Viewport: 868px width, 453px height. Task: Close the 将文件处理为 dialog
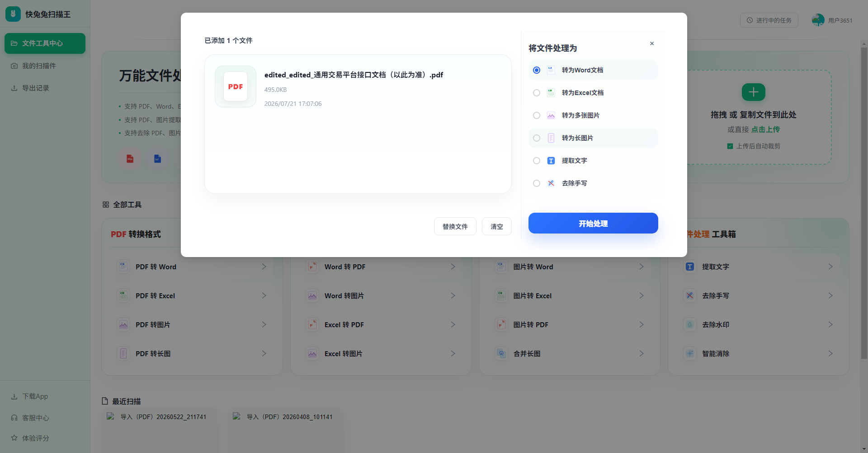652,43
